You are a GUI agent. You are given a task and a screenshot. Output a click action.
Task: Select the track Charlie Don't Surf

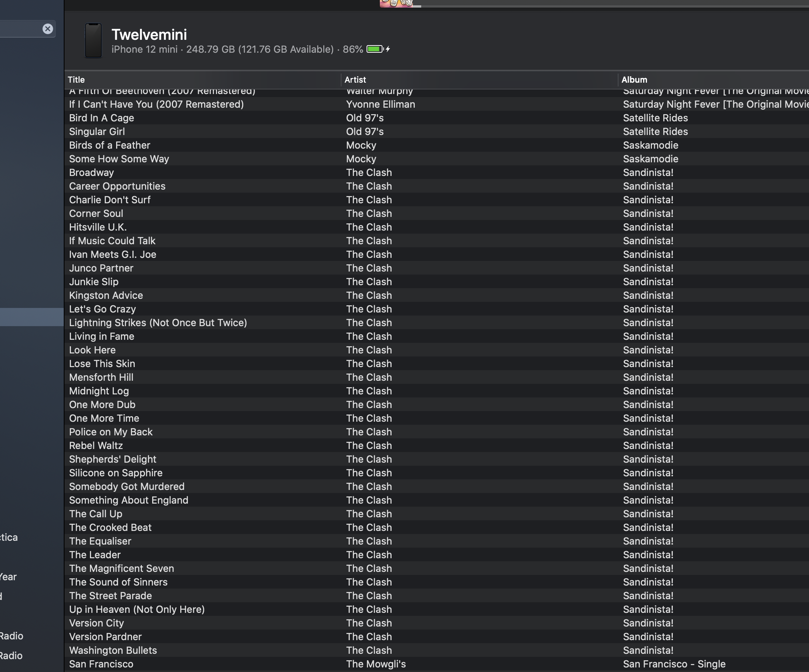click(x=110, y=200)
